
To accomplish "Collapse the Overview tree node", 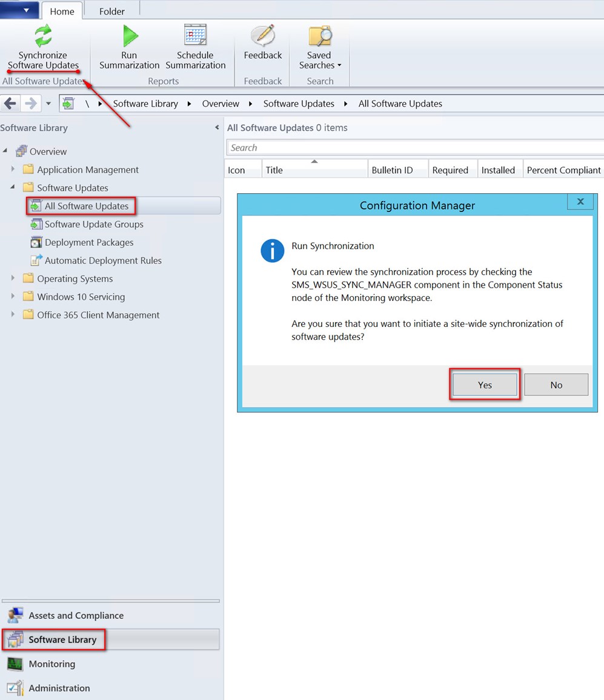I will tap(5, 151).
